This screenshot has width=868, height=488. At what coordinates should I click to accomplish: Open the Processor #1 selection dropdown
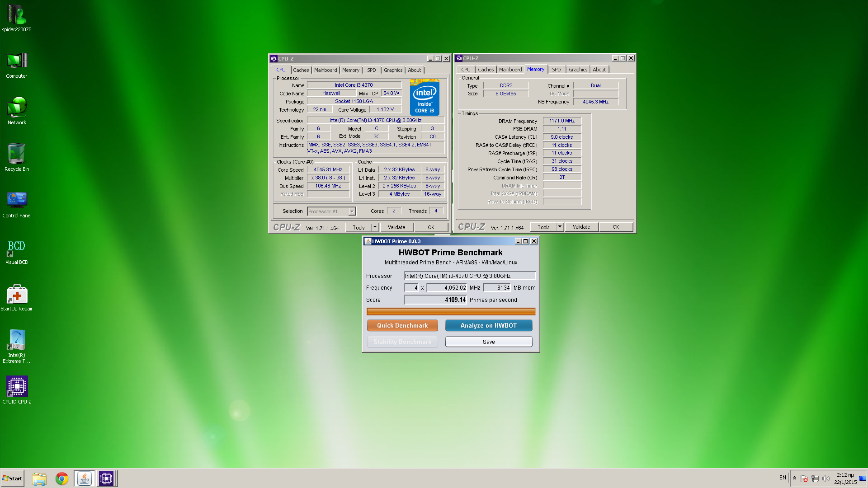331,211
